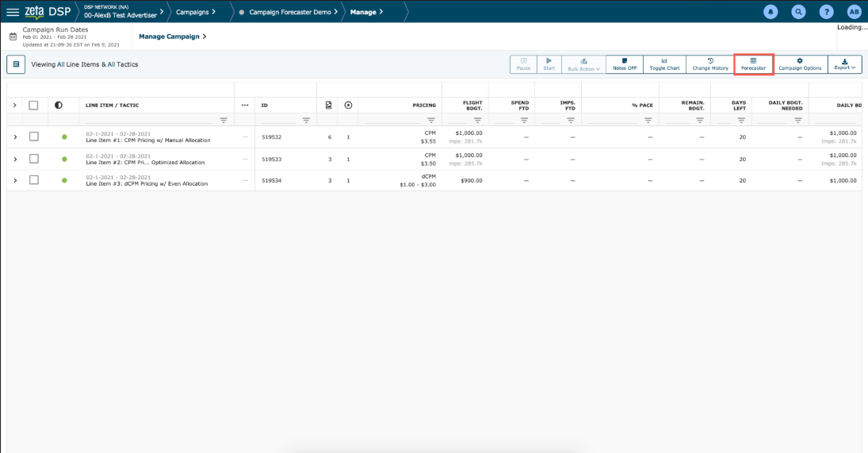The height and width of the screenshot is (453, 868).
Task: Tick the checkbox for Line Item #3
Action: 34,180
